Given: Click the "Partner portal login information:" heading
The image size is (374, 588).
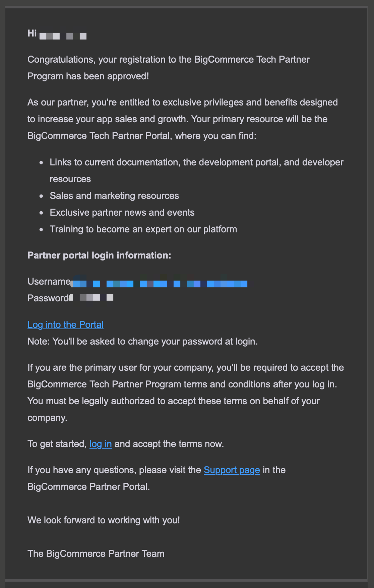Looking at the screenshot, I should point(99,255).
